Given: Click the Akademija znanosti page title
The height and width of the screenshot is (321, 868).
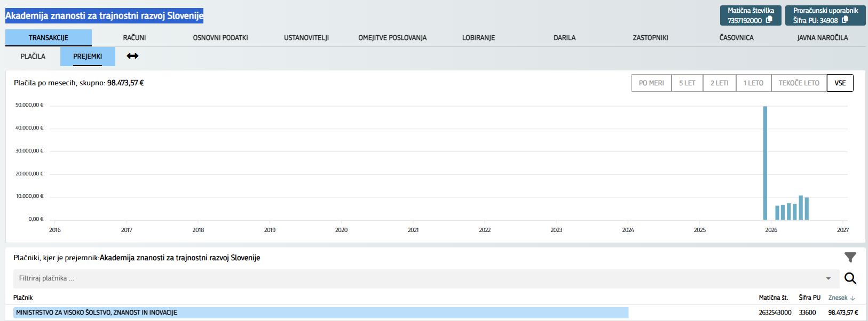Looking at the screenshot, I should click(x=104, y=15).
